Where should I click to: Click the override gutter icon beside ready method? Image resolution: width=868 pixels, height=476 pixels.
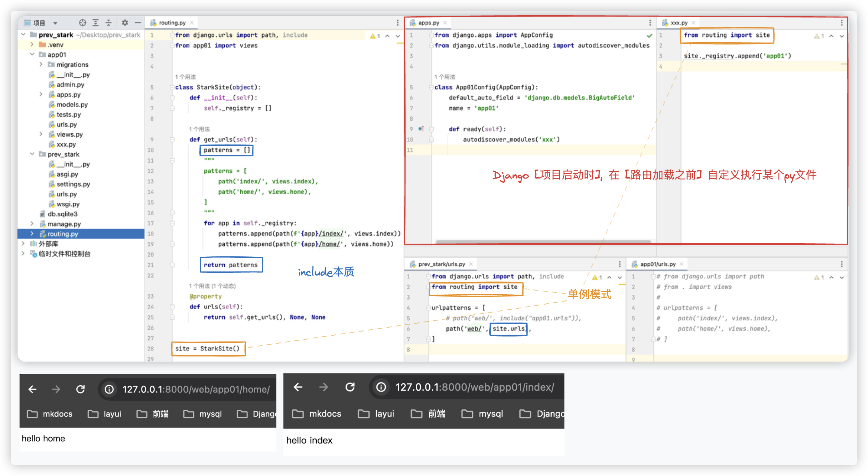coord(421,129)
